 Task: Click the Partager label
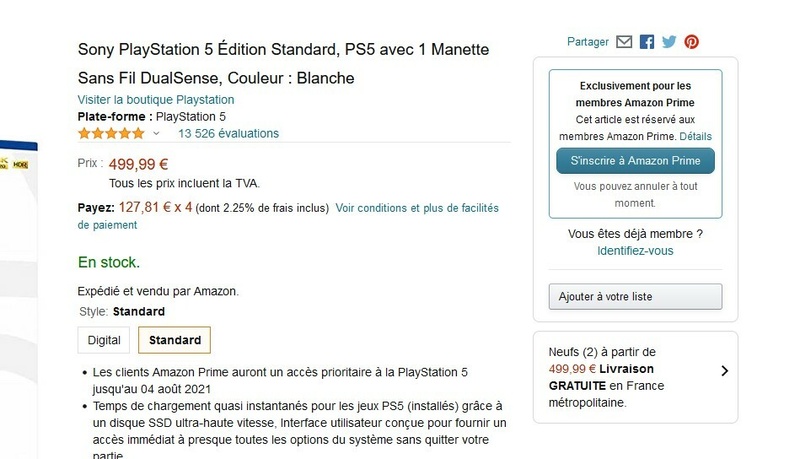(587, 42)
